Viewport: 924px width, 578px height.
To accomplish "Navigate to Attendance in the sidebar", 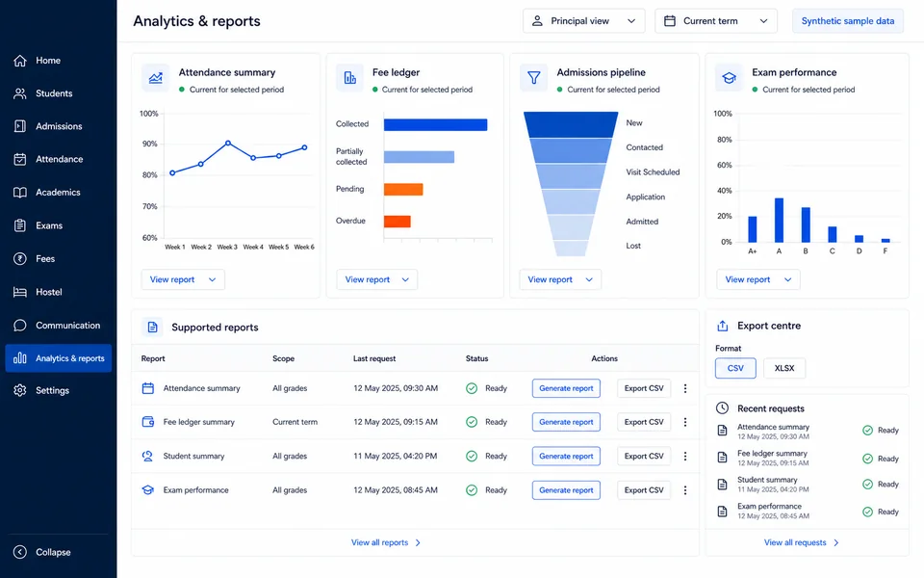I will coord(58,159).
